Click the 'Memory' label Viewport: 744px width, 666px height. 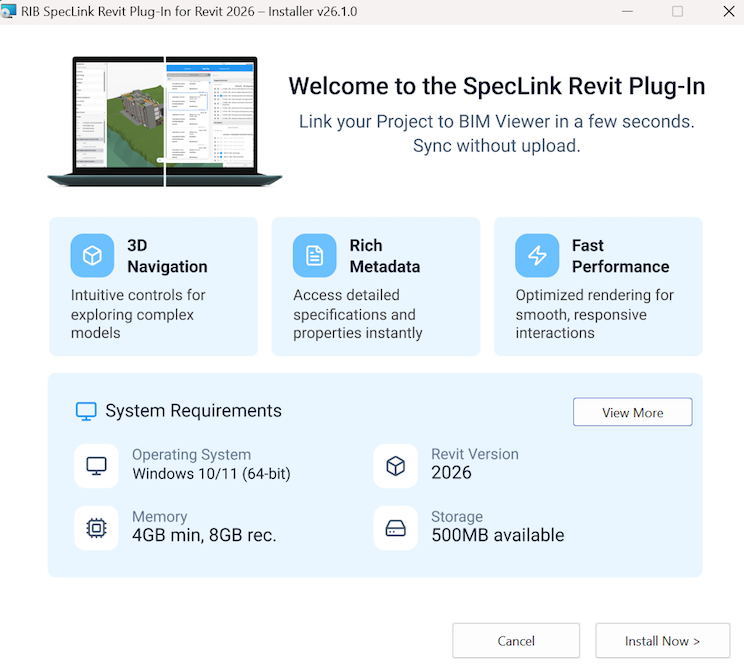point(159,517)
